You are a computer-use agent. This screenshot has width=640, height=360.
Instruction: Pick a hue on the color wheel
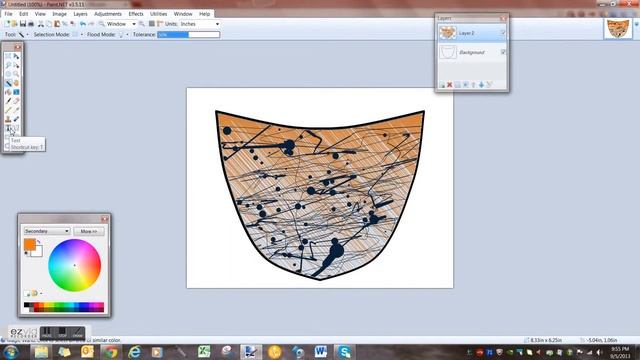coord(74,265)
